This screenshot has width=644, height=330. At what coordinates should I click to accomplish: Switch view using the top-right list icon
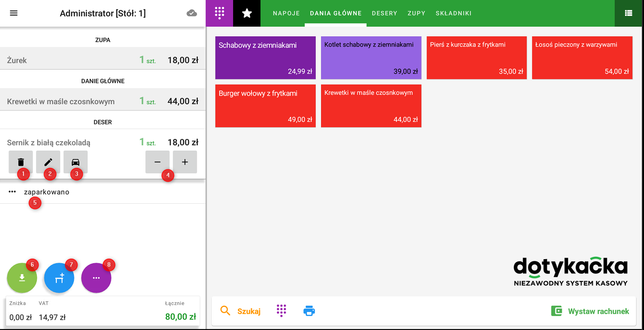(628, 13)
